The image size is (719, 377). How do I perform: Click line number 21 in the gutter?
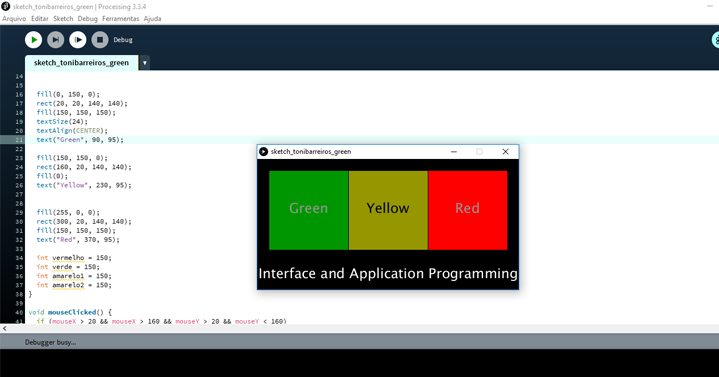pos(19,140)
